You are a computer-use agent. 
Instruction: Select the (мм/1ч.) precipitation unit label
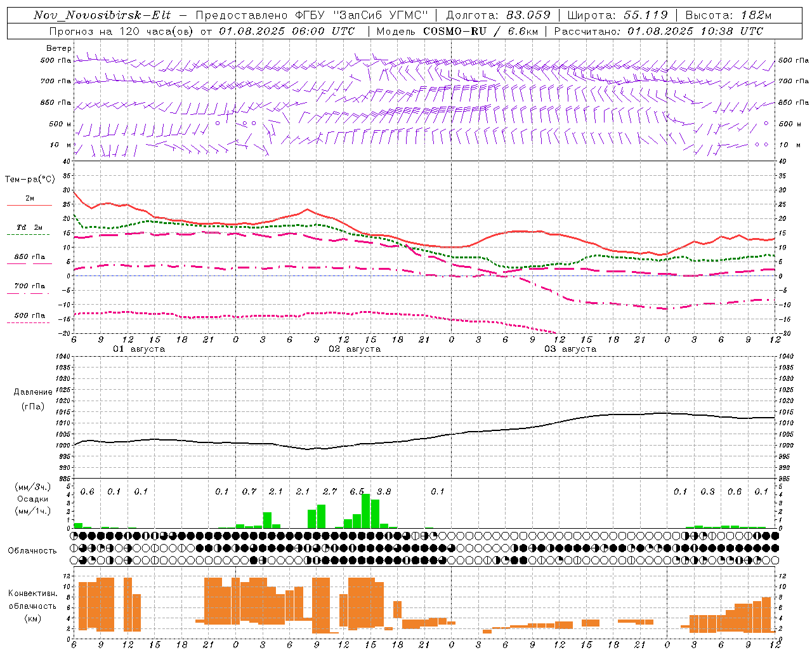point(33,511)
